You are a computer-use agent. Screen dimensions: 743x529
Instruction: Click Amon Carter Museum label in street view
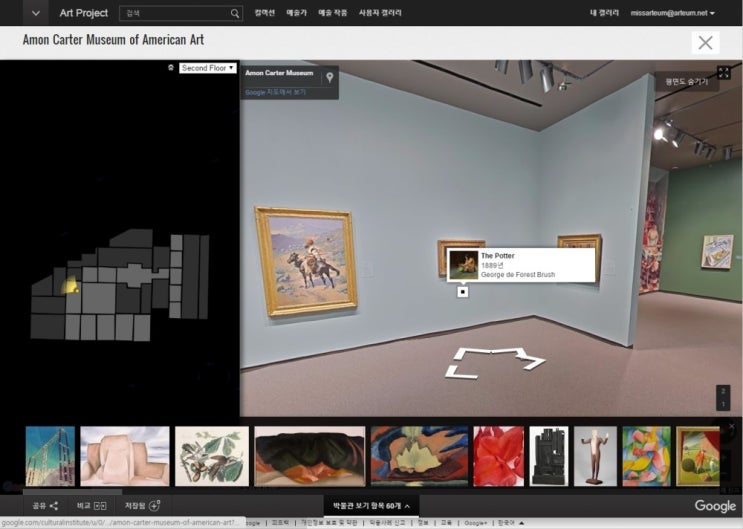279,73
